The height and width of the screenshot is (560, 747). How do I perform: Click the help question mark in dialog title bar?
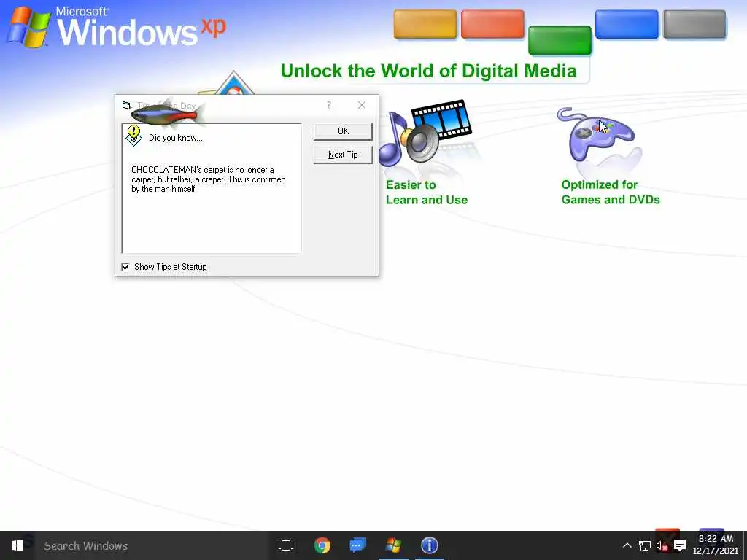pos(329,105)
